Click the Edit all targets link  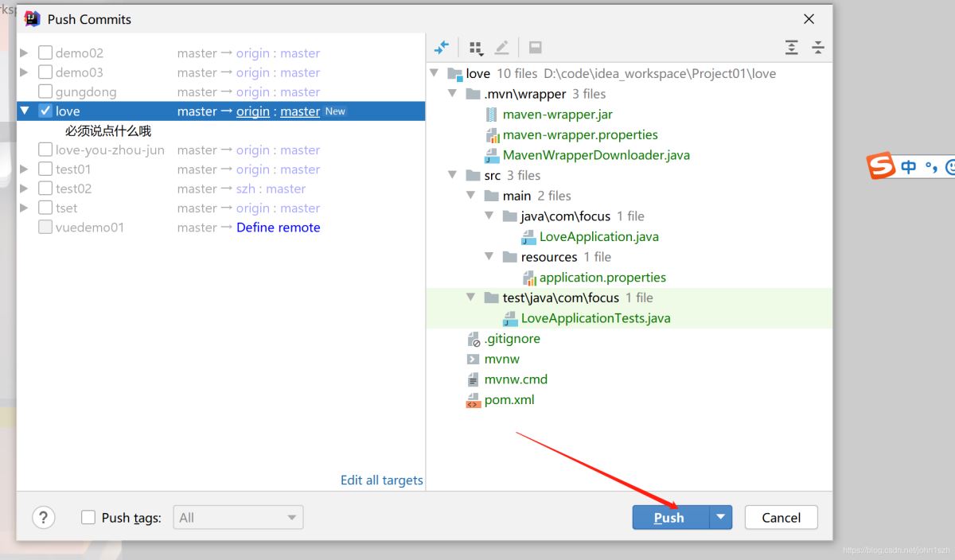pyautogui.click(x=381, y=480)
